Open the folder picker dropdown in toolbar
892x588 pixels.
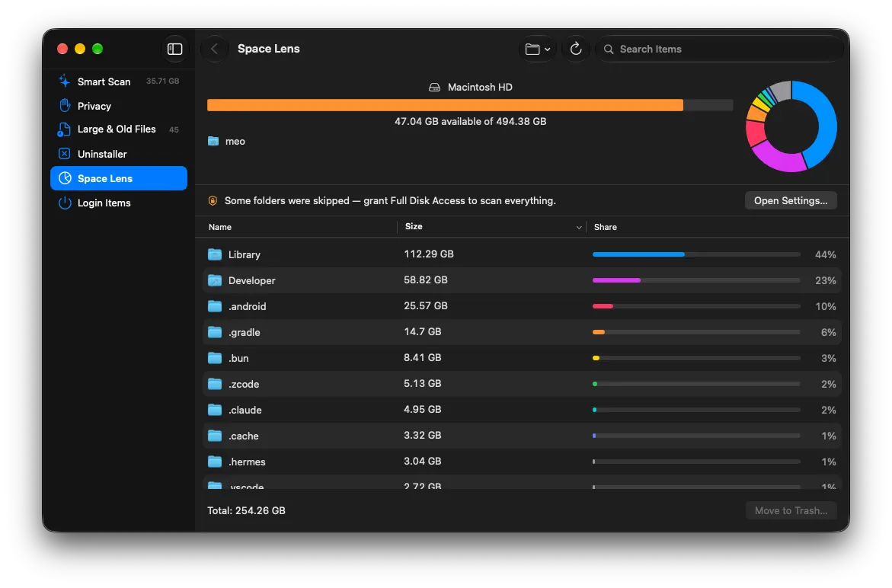point(538,49)
